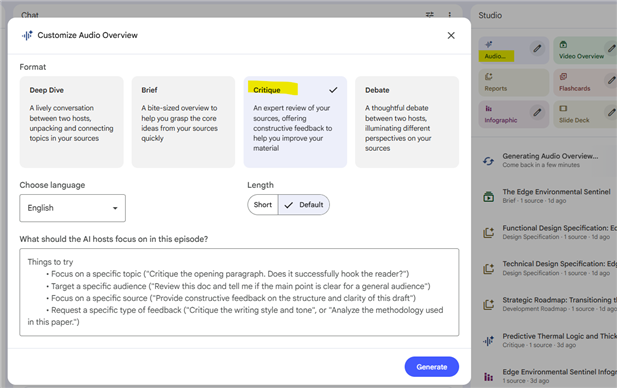This screenshot has width=617, height=388.
Task: Click the Format section label
Action: pos(33,67)
